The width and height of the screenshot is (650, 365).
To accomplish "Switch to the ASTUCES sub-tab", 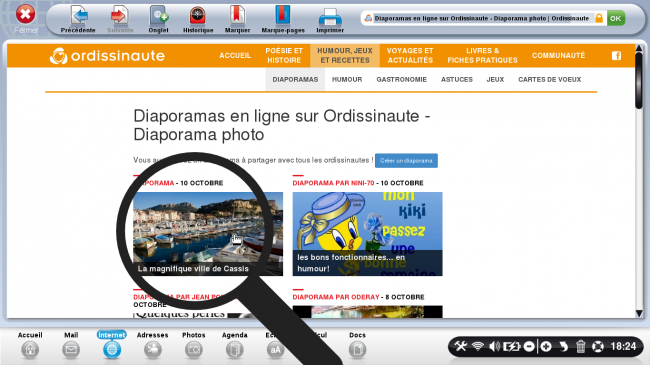I will (x=456, y=79).
